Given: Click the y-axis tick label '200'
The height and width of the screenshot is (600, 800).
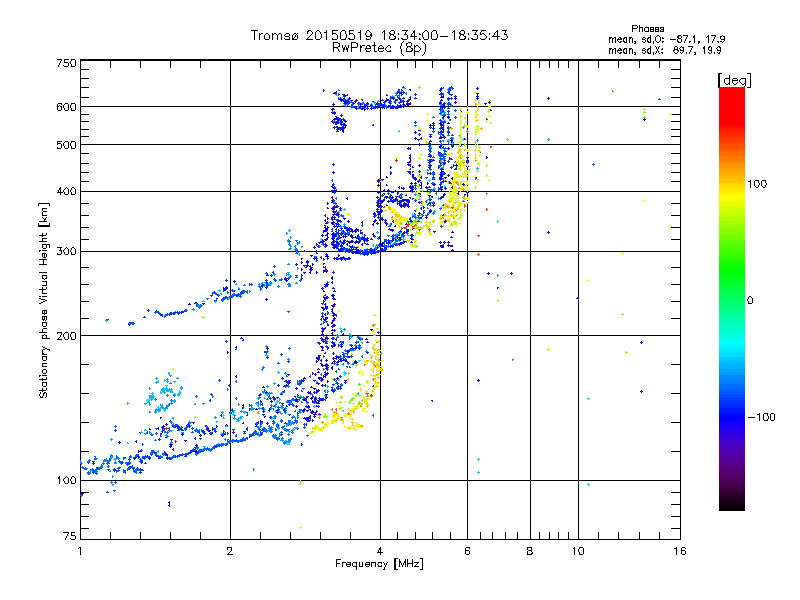Looking at the screenshot, I should coord(66,336).
